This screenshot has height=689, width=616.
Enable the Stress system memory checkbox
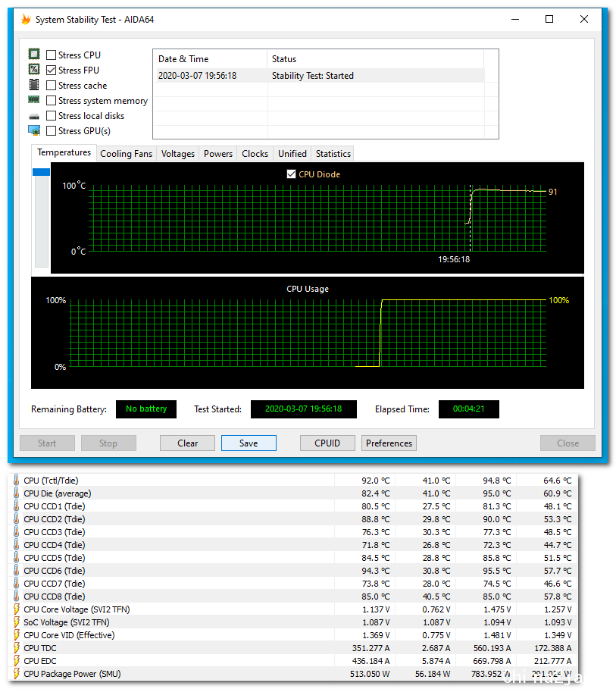(x=51, y=100)
